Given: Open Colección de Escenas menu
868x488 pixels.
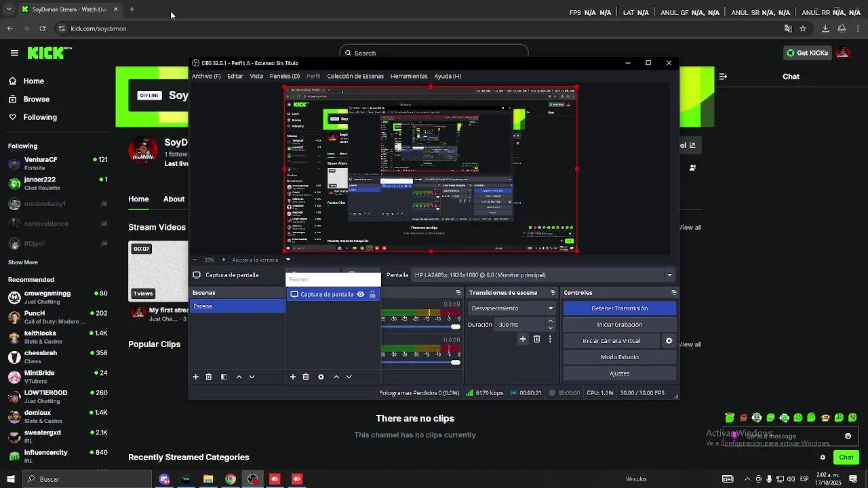Looking at the screenshot, I should click(x=355, y=77).
